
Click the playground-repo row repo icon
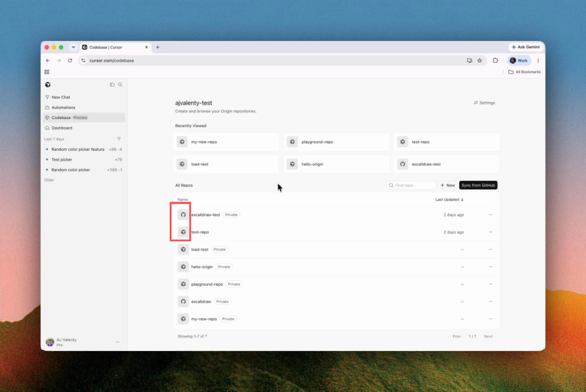(x=183, y=285)
